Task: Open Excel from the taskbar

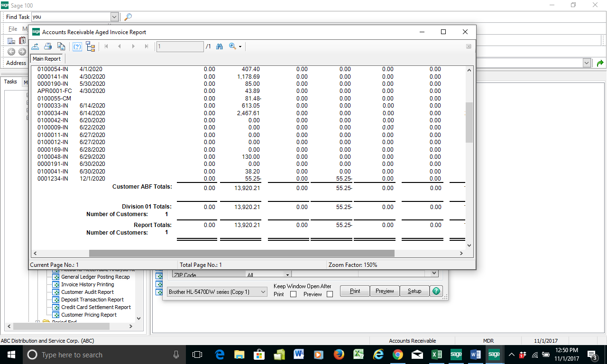Action: click(x=436, y=355)
